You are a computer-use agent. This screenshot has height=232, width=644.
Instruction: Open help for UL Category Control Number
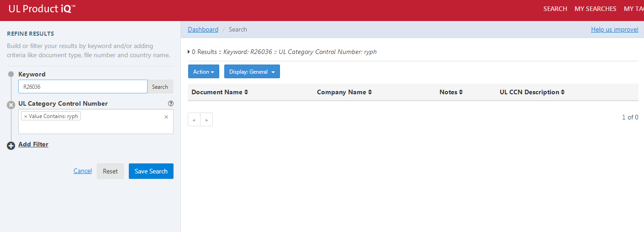coord(171,103)
